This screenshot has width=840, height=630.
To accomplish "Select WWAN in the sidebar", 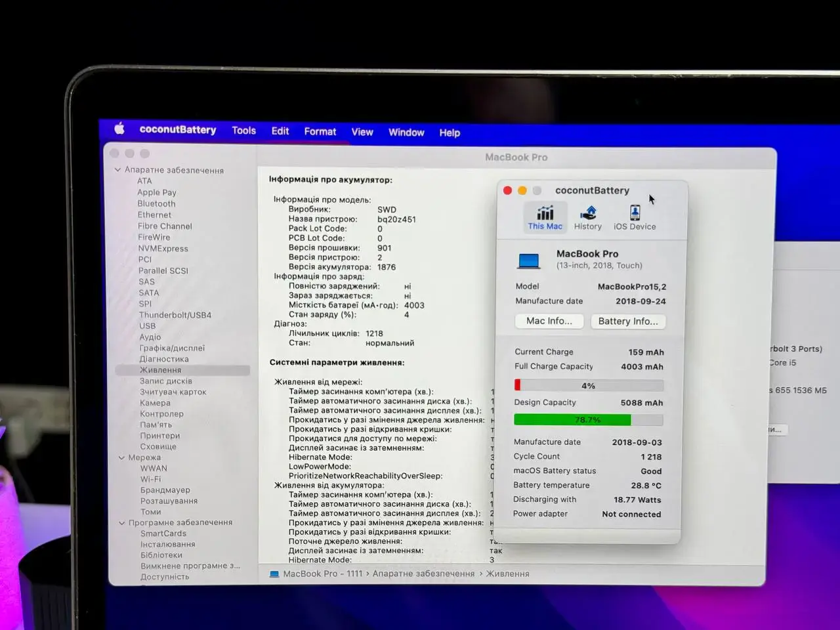I will tap(154, 469).
